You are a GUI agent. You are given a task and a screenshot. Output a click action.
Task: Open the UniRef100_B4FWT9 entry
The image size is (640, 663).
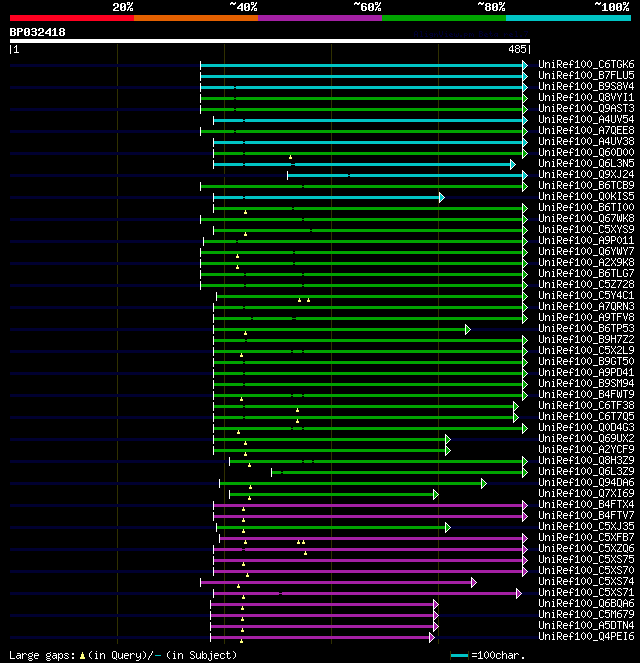(x=586, y=394)
